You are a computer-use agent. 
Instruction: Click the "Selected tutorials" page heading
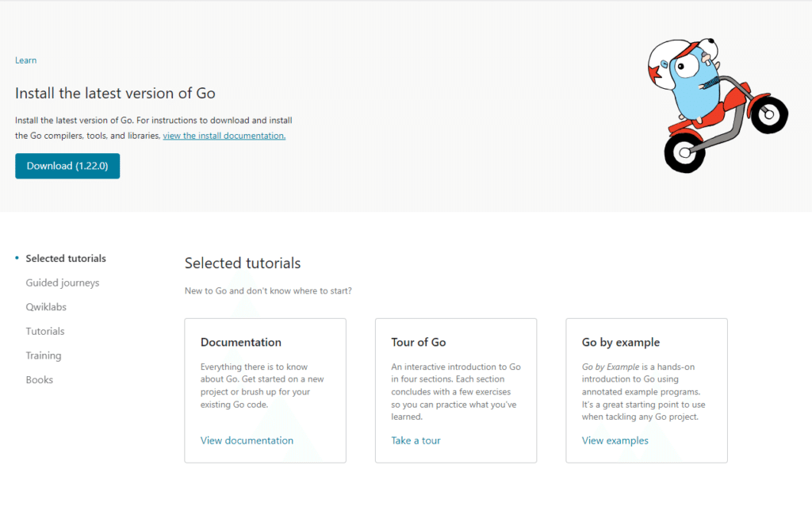click(242, 263)
